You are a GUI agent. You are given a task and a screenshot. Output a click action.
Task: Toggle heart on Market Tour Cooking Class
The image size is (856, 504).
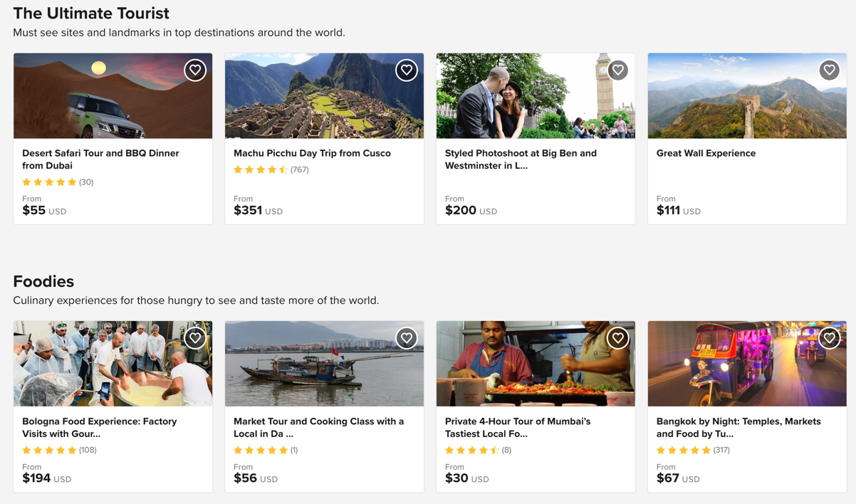point(407,338)
